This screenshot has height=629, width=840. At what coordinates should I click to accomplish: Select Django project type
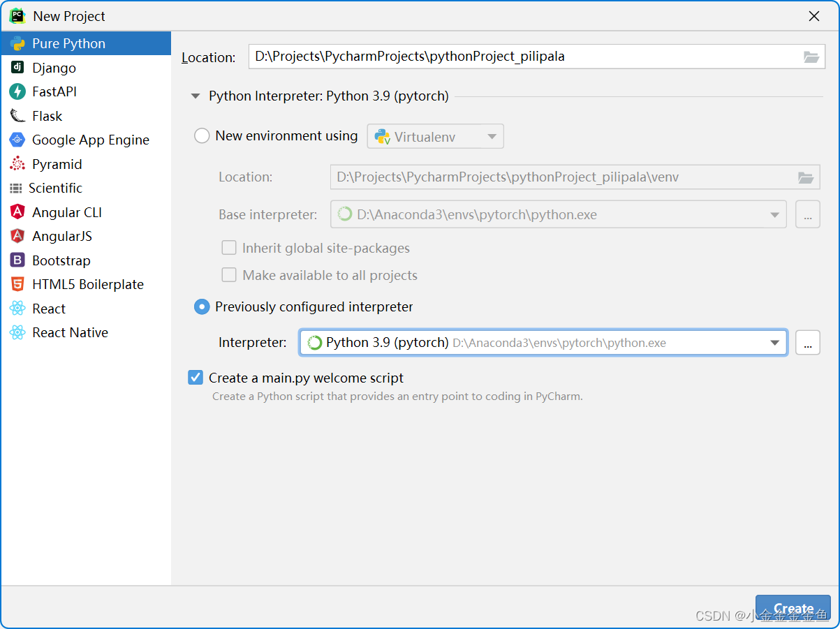[86, 68]
